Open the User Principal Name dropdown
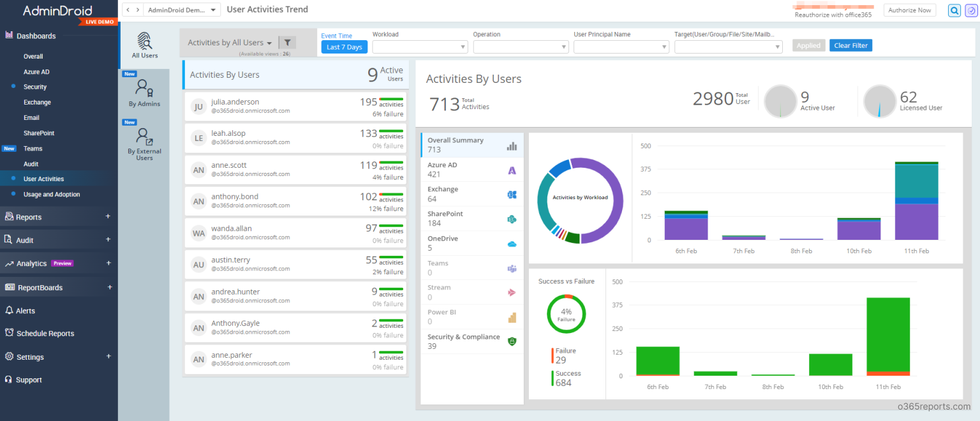Image resolution: width=980 pixels, height=421 pixels. 621,47
